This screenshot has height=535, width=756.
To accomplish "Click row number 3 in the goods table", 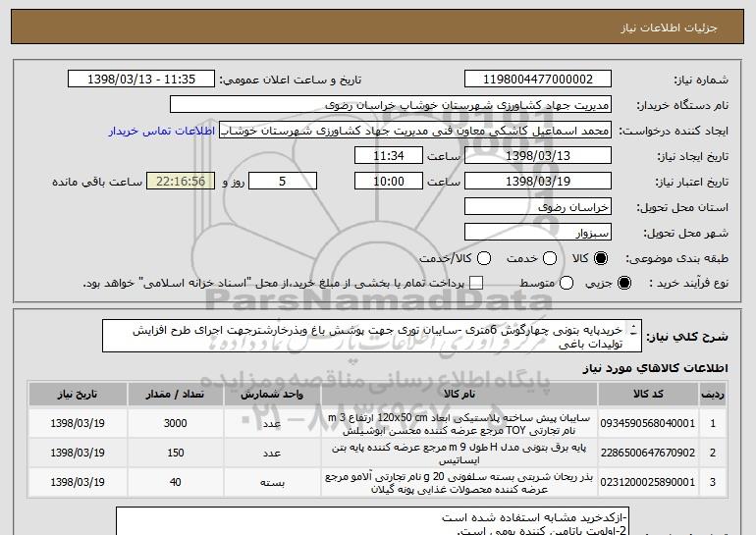I will tap(713, 482).
